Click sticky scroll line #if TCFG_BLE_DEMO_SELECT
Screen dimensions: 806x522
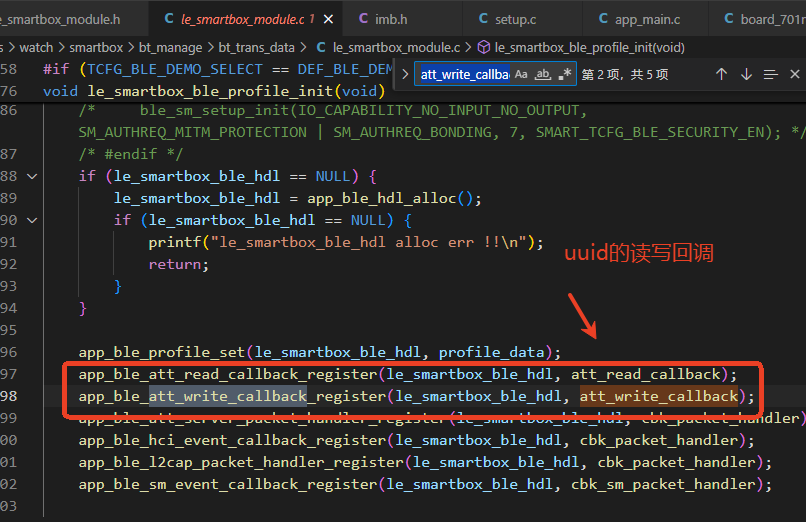pyautogui.click(x=218, y=69)
